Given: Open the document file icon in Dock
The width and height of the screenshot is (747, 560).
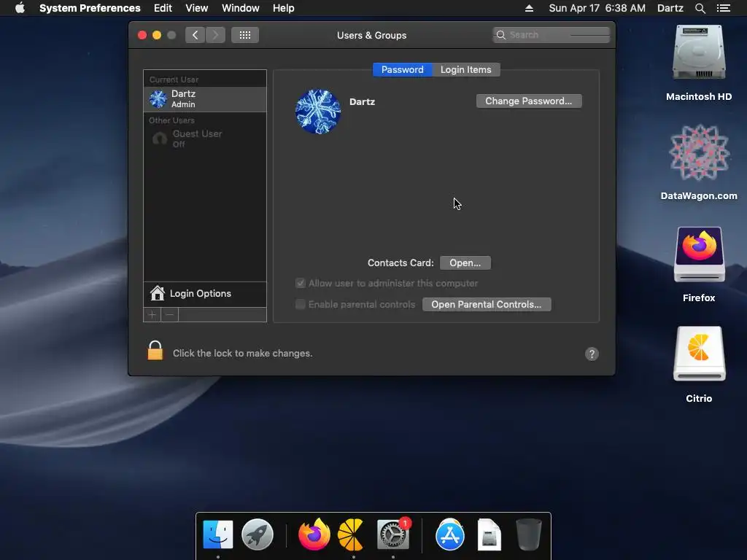Looking at the screenshot, I should pyautogui.click(x=489, y=534).
